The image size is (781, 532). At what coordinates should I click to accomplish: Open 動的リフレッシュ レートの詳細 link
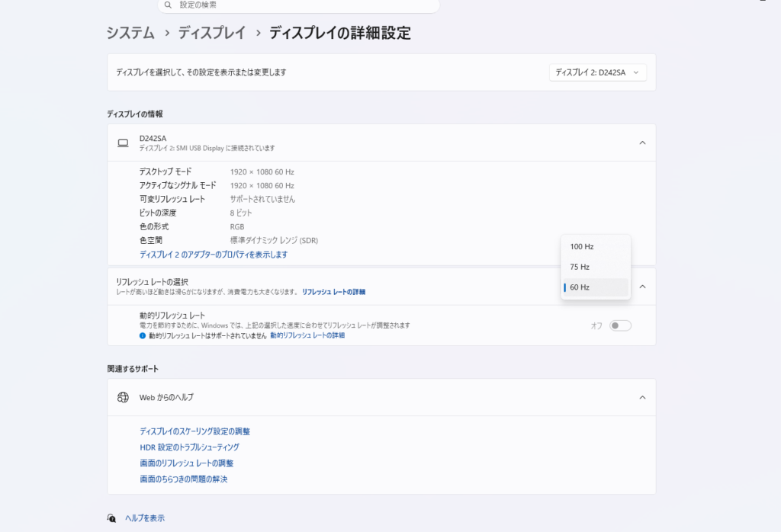coord(307,336)
